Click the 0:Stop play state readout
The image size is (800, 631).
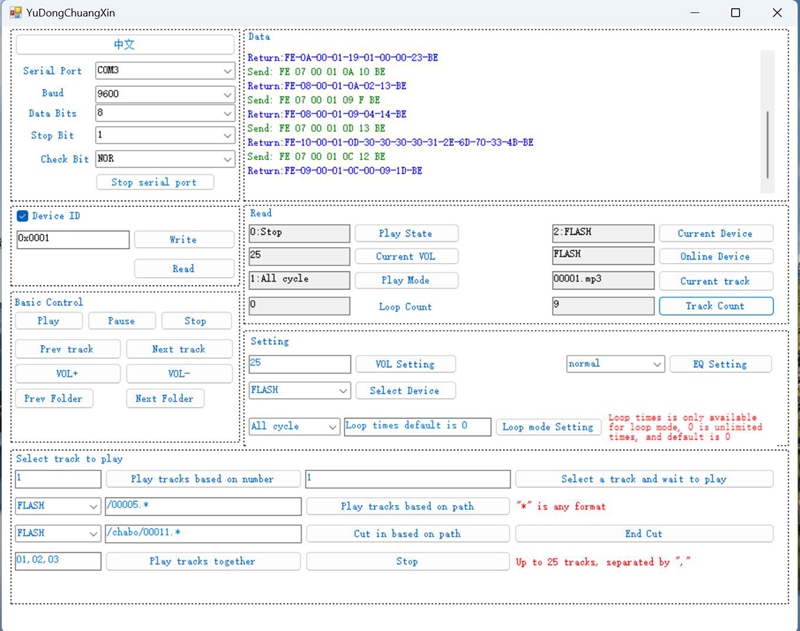point(299,233)
